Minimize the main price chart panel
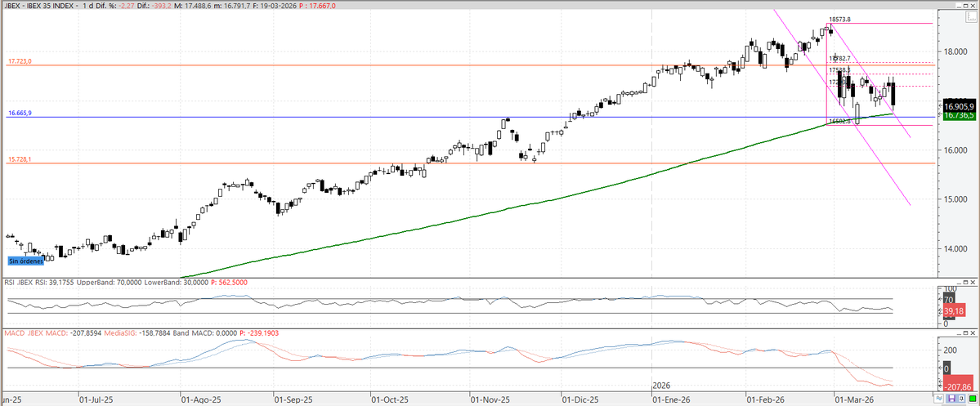Image resolution: width=980 pixels, height=406 pixels. pos(959,7)
